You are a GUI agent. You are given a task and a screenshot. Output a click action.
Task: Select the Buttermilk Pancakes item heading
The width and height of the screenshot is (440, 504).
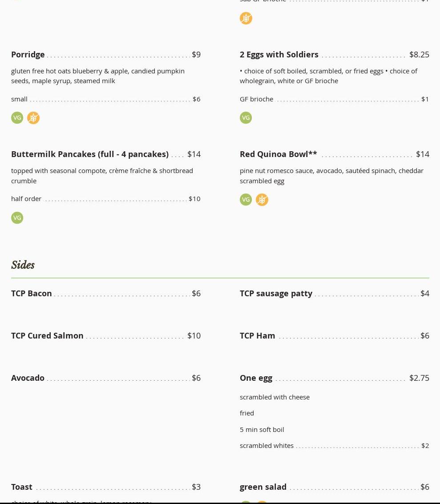click(x=90, y=154)
